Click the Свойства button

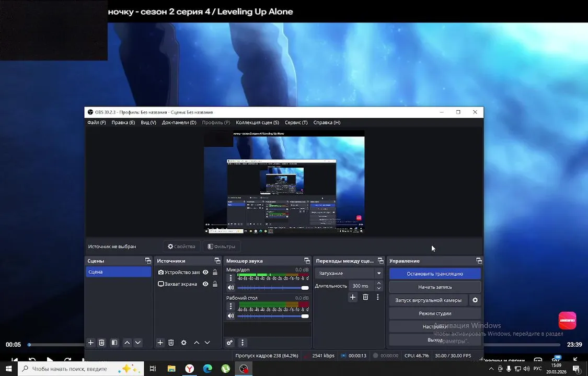(x=181, y=246)
